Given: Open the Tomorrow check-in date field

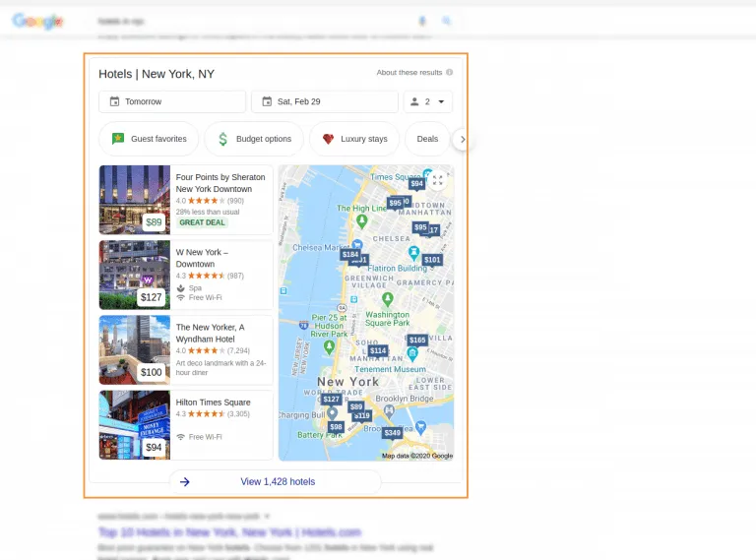Looking at the screenshot, I should tap(172, 101).
